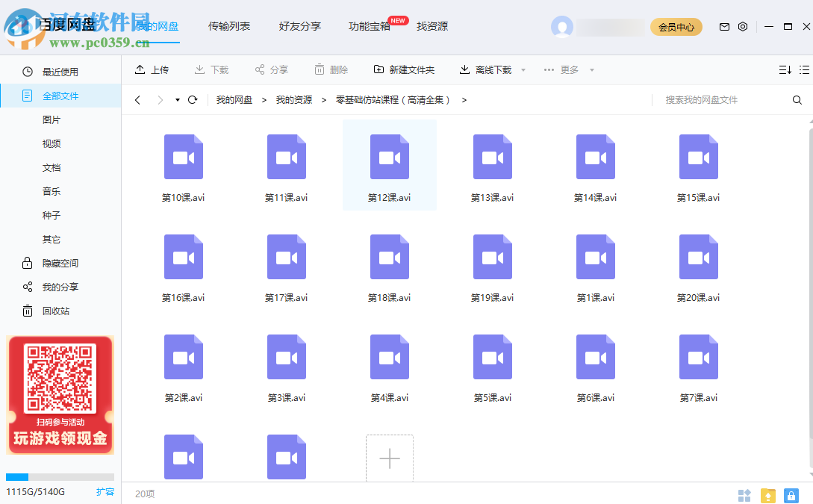Select 视频 category in the sidebar

point(51,143)
